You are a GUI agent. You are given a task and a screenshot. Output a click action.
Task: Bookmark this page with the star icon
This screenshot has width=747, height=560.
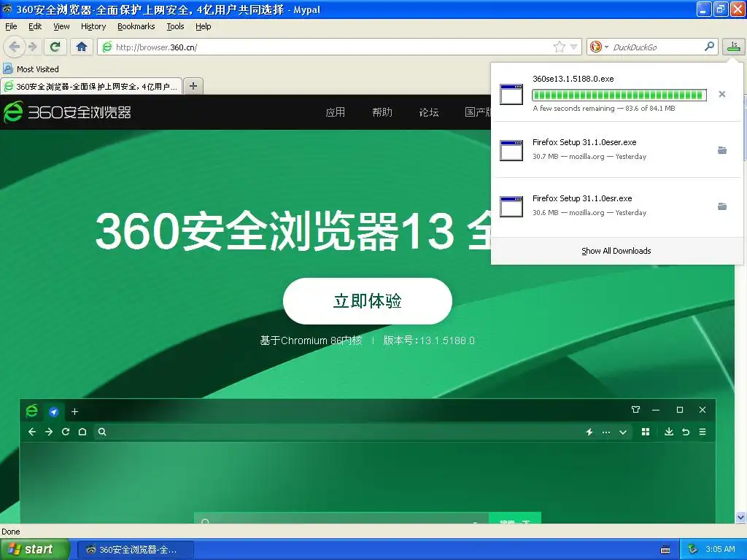tap(560, 47)
